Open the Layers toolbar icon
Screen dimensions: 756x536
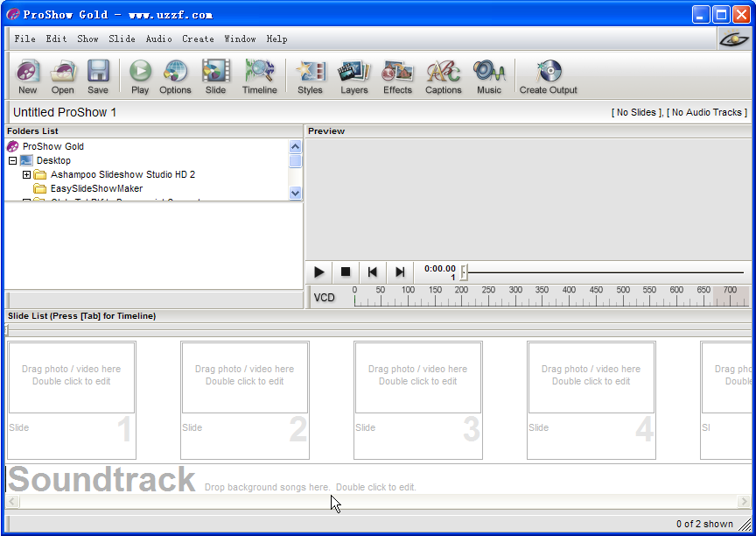point(354,76)
